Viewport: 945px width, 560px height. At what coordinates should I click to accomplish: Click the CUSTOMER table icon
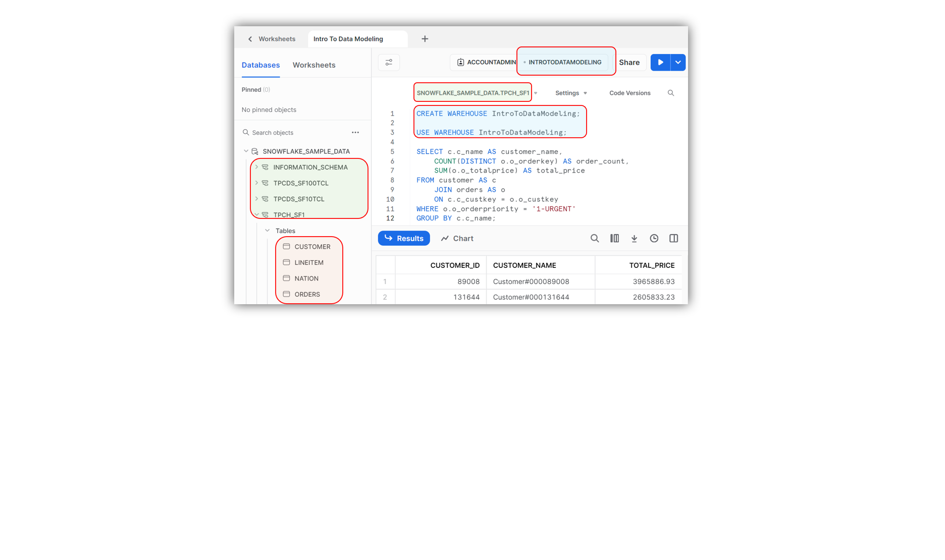(x=286, y=247)
